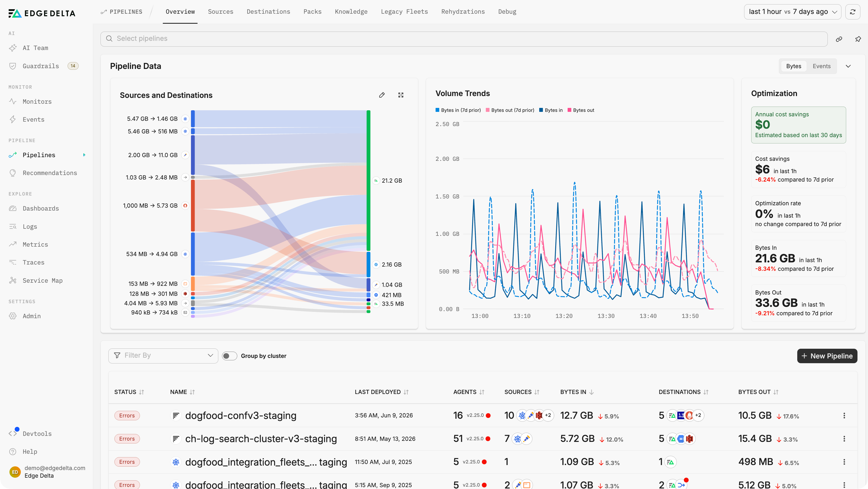868x489 pixels.
Task: Switch Pipeline Data to Bytes
Action: [794, 66]
